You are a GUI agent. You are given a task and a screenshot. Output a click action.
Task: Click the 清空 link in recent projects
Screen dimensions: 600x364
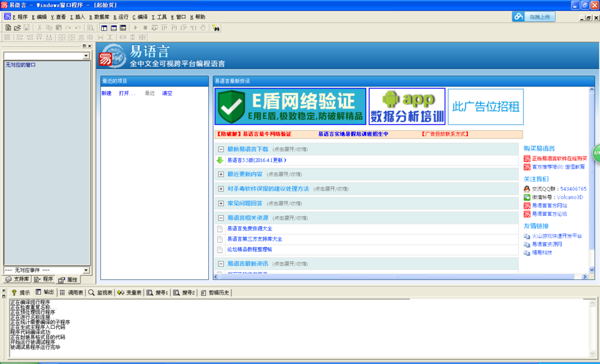(167, 94)
